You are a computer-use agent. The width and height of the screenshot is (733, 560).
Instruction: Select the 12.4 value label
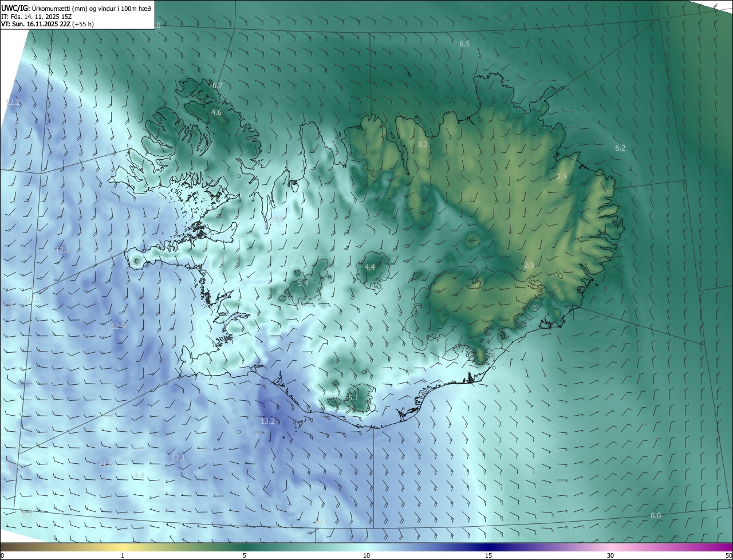click(x=118, y=326)
